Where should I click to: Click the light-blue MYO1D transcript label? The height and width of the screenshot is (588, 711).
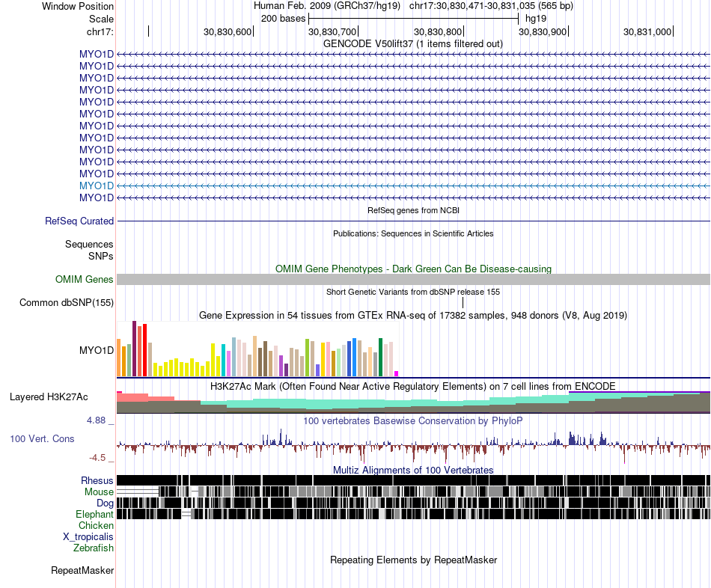click(x=96, y=186)
